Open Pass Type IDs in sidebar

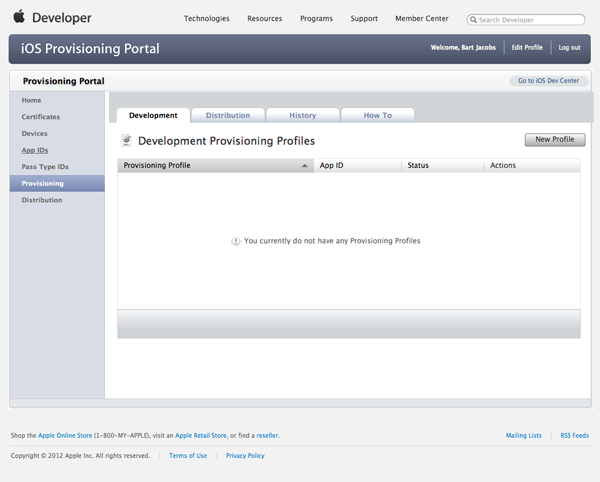pyautogui.click(x=45, y=167)
